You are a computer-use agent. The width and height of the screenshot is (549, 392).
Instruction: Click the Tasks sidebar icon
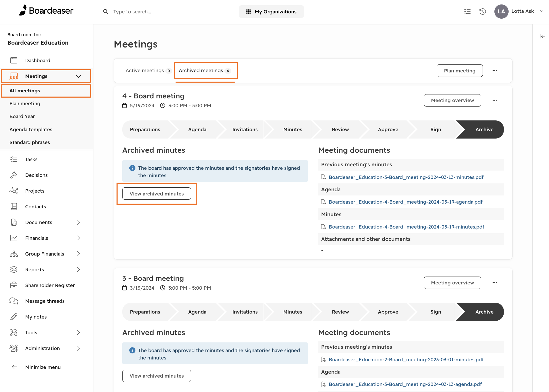14,159
